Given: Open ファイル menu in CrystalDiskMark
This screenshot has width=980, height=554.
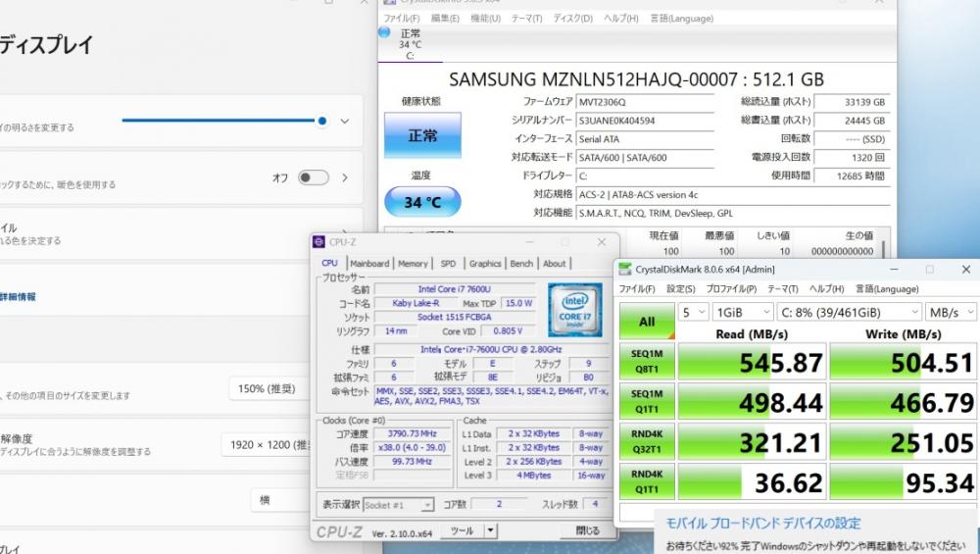Looking at the screenshot, I should coord(636,289).
